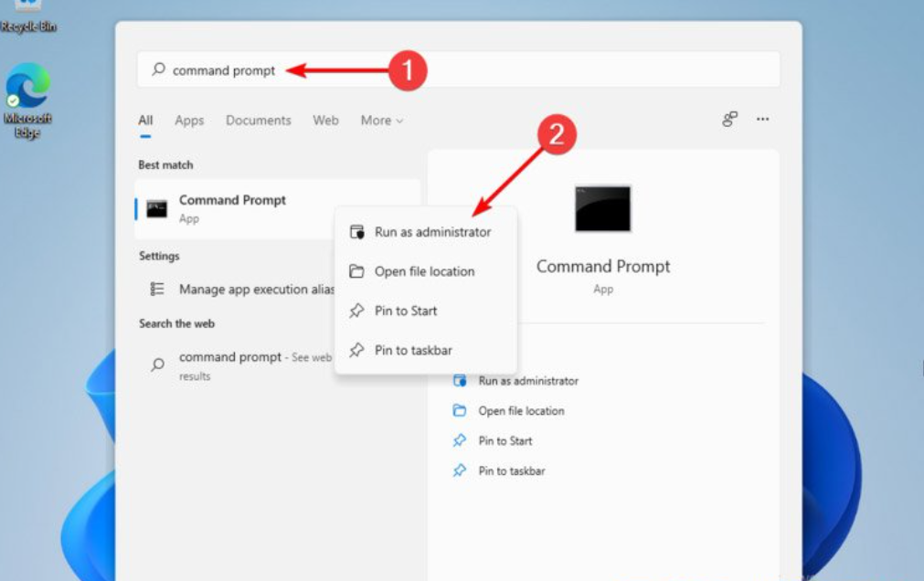Switch to the Apps filter tab
924x581 pixels.
(189, 121)
